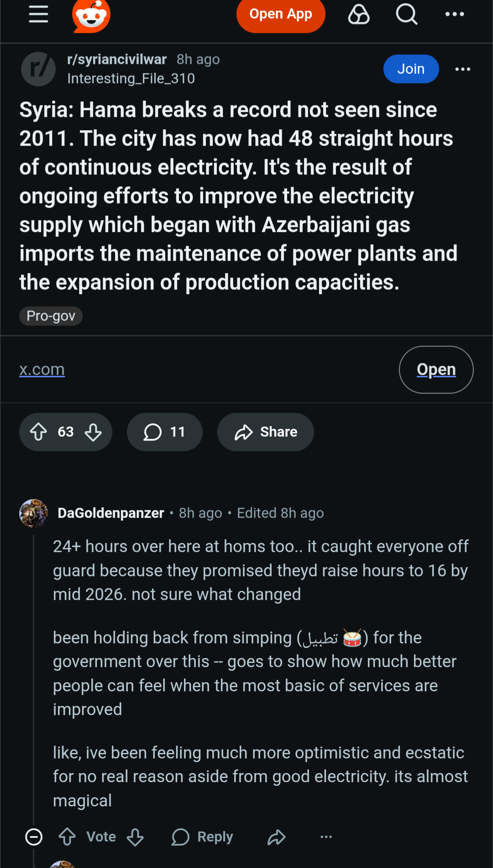Open header three-dot overflow menu
Image resolution: width=493 pixels, height=868 pixels.
[x=455, y=14]
